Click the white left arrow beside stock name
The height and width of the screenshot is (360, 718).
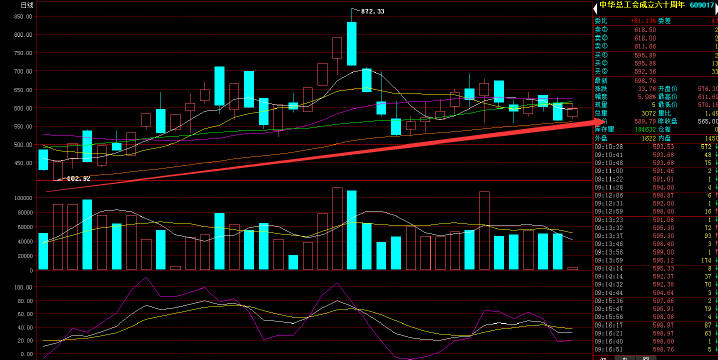click(x=595, y=7)
